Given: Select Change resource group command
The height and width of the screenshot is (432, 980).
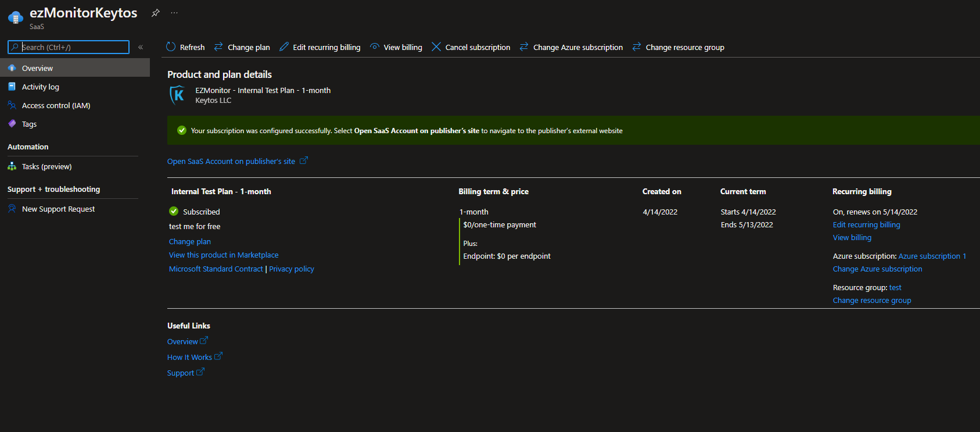Looking at the screenshot, I should [685, 47].
